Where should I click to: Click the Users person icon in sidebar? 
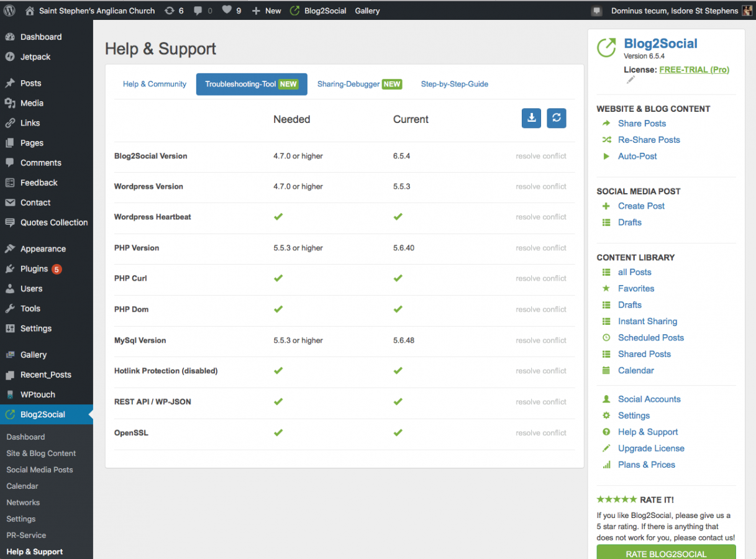coord(10,289)
